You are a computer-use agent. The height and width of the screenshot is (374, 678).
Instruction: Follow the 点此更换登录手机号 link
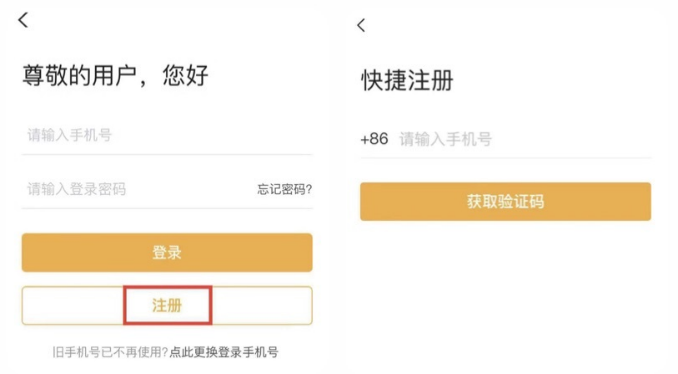224,352
